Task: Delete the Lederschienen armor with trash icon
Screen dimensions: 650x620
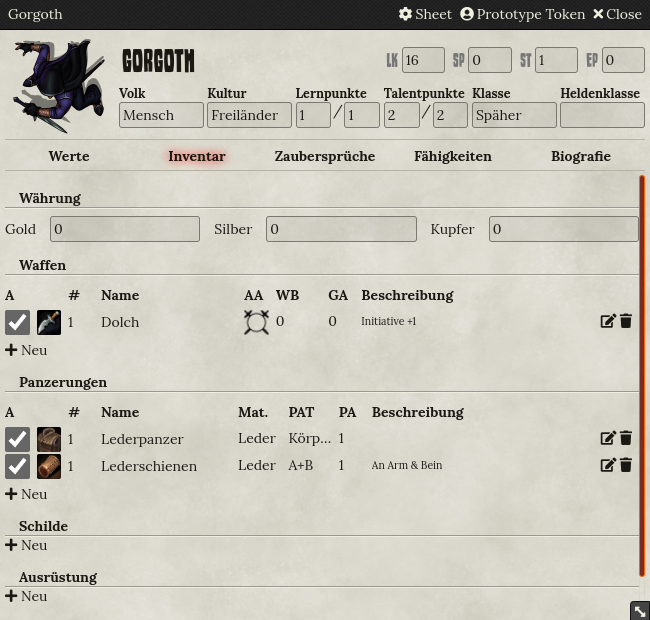Action: tap(626, 465)
